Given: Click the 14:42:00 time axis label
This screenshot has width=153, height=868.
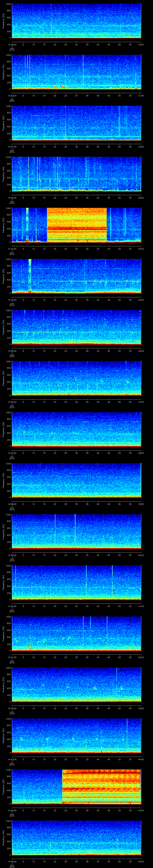Looking at the screenshot, I should click(12, 708).
